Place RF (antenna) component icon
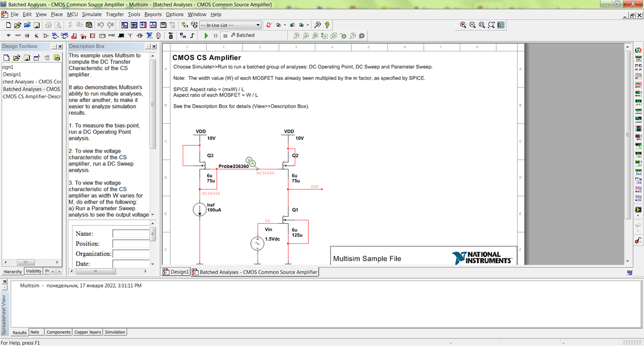The height and width of the screenshot is (346, 644). point(130,36)
